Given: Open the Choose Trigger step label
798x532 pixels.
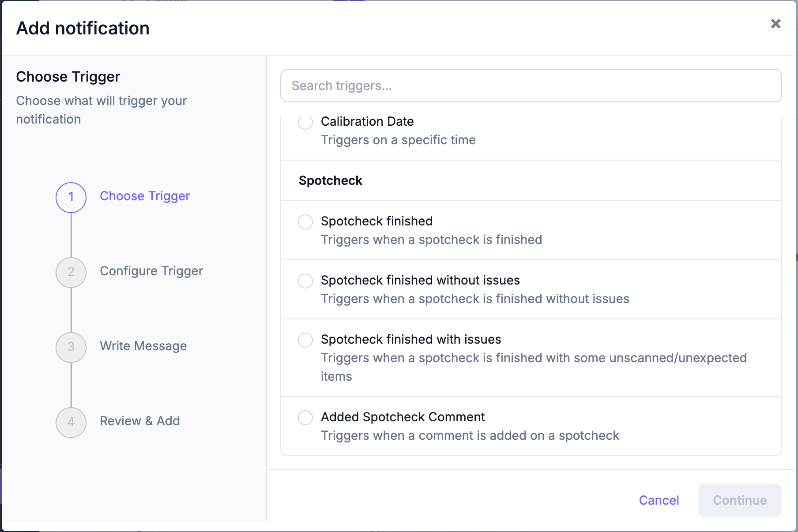Looking at the screenshot, I should click(145, 196).
